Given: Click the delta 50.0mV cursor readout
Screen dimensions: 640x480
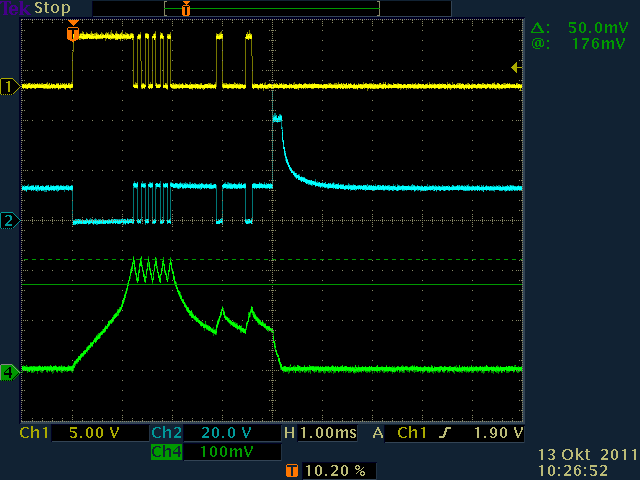Looking at the screenshot, I should click(x=580, y=29).
